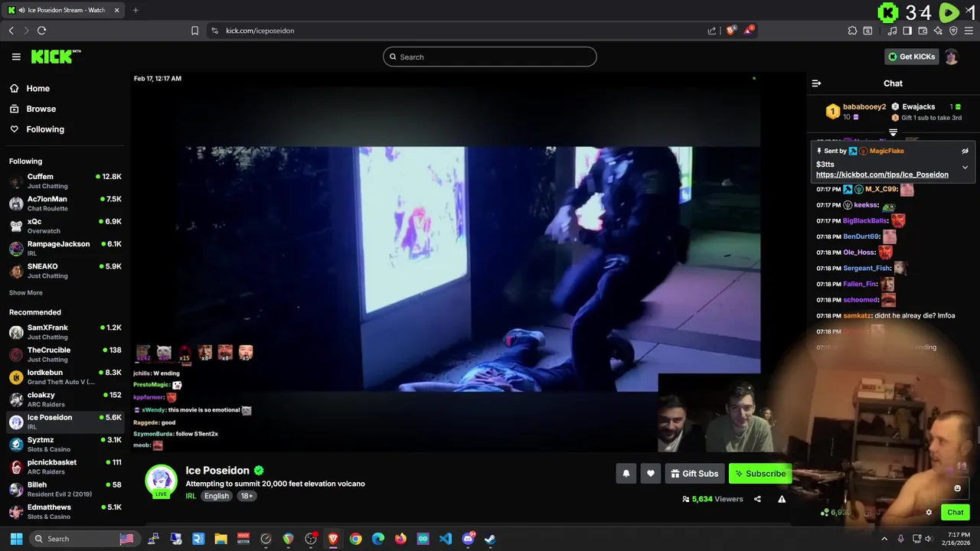Click the Ice Poseidon channel avatar
The height and width of the screenshot is (551, 980).
coord(161,480)
